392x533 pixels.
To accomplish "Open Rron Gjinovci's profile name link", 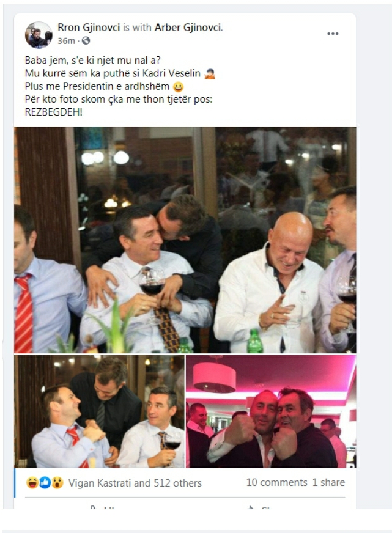I will tap(89, 27).
